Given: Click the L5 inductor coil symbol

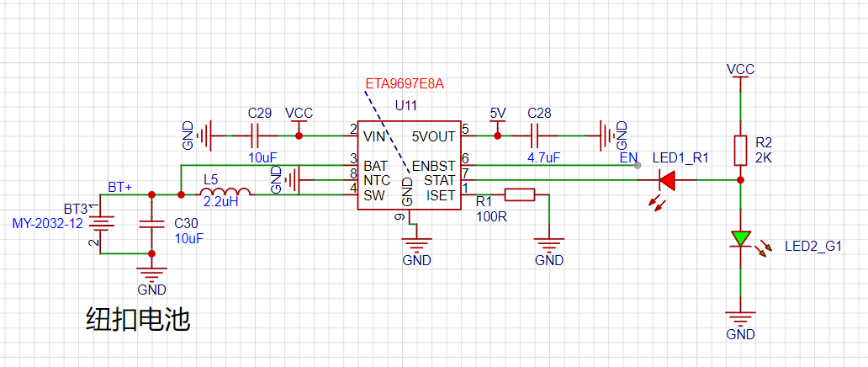Looking at the screenshot, I should (224, 194).
